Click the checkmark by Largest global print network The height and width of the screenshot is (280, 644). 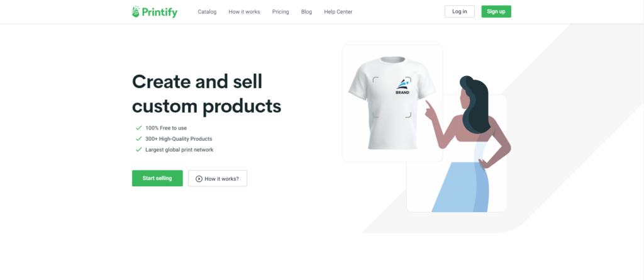pyautogui.click(x=139, y=150)
